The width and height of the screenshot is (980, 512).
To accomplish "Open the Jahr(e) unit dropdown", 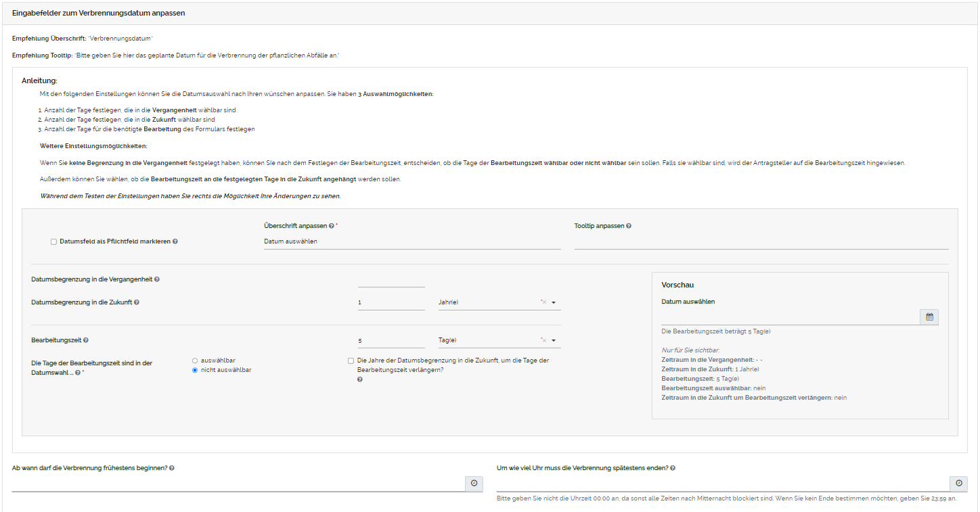I will pyautogui.click(x=554, y=302).
